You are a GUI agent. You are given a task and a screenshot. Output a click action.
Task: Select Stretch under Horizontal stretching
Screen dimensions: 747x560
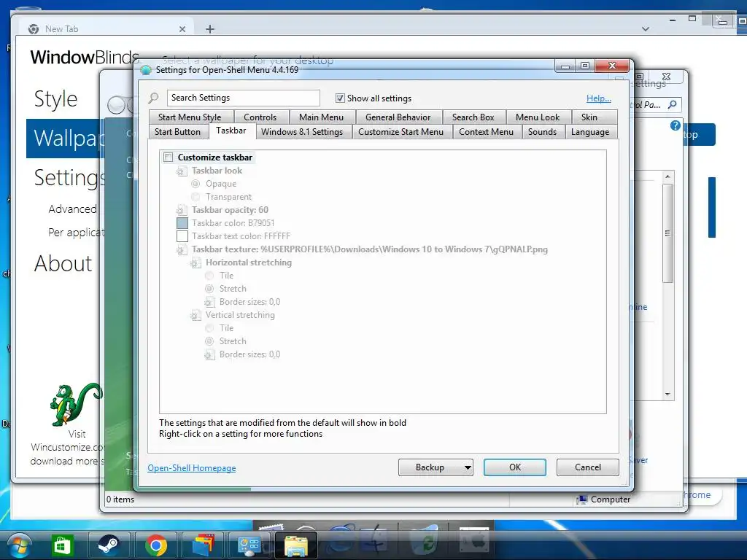click(209, 289)
